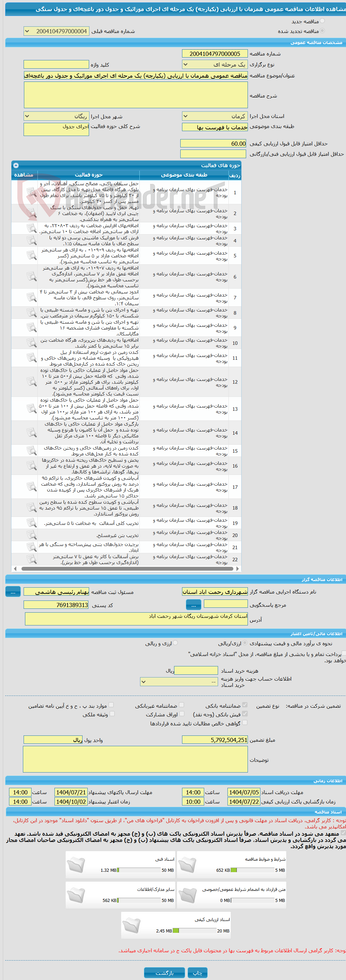Viewport: 346px width, 980px height.
Task: Open the سایر مدارک/اطلاعات folder icon
Action: coord(76,895)
